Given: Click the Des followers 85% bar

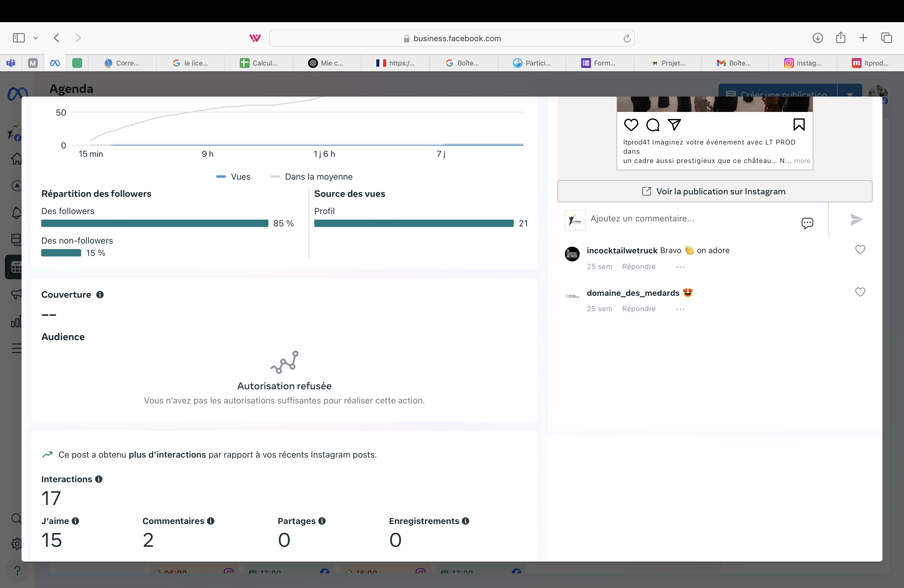Looking at the screenshot, I should click(x=155, y=223).
